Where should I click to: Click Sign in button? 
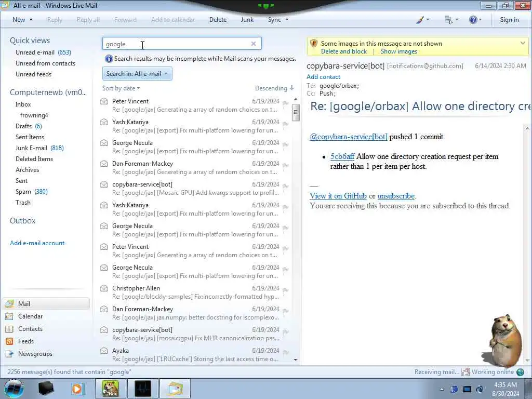click(x=509, y=20)
